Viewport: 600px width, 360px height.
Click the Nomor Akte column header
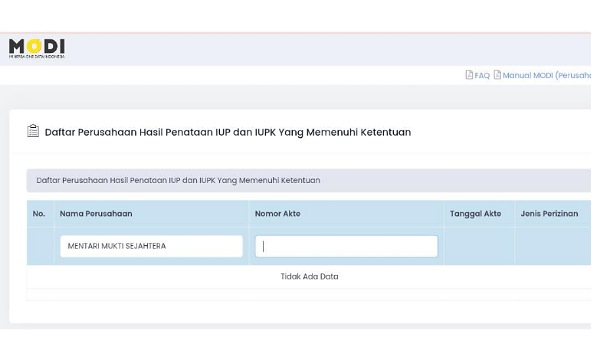(x=277, y=214)
